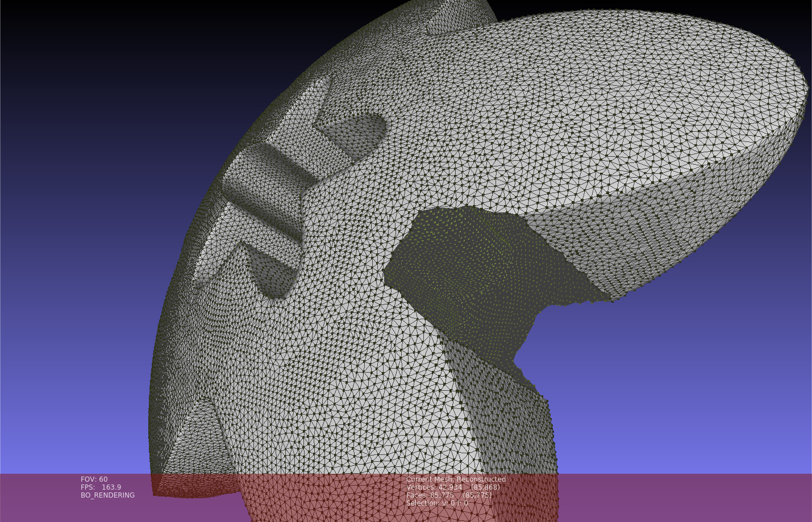The image size is (812, 522).
Task: Click the 'BO_RENDERING' status text
Action: point(107,495)
